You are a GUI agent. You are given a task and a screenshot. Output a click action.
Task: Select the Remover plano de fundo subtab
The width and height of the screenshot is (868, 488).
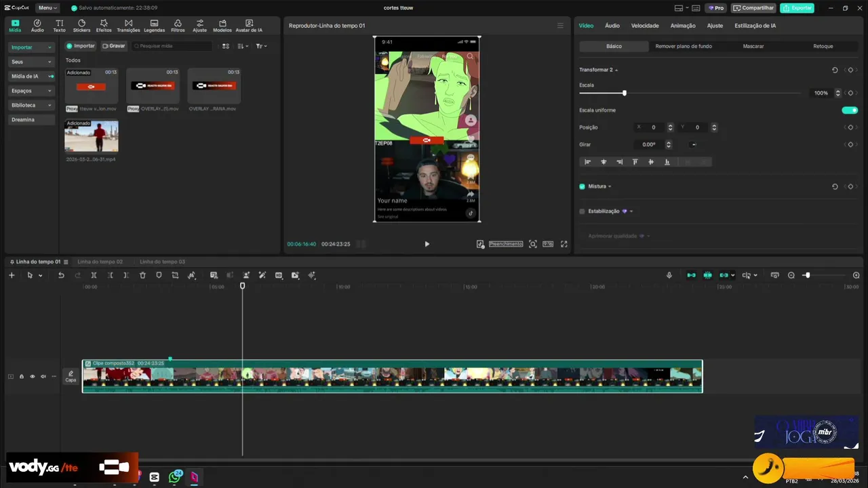(x=684, y=46)
